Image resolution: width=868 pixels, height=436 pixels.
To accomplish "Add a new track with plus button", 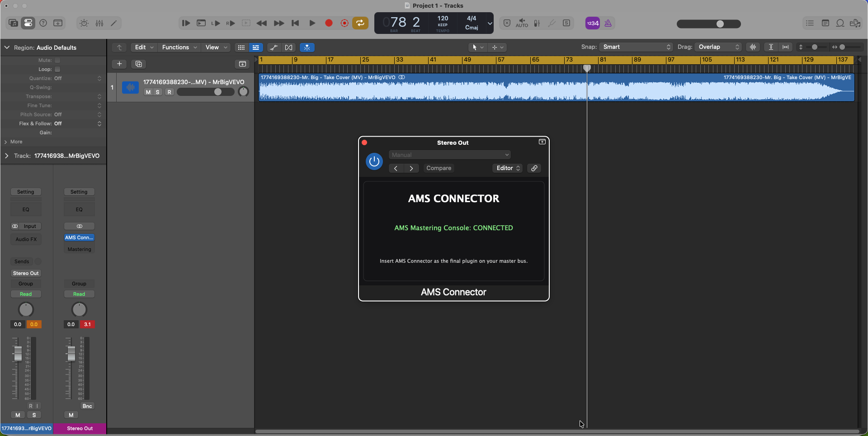I will [x=119, y=64].
